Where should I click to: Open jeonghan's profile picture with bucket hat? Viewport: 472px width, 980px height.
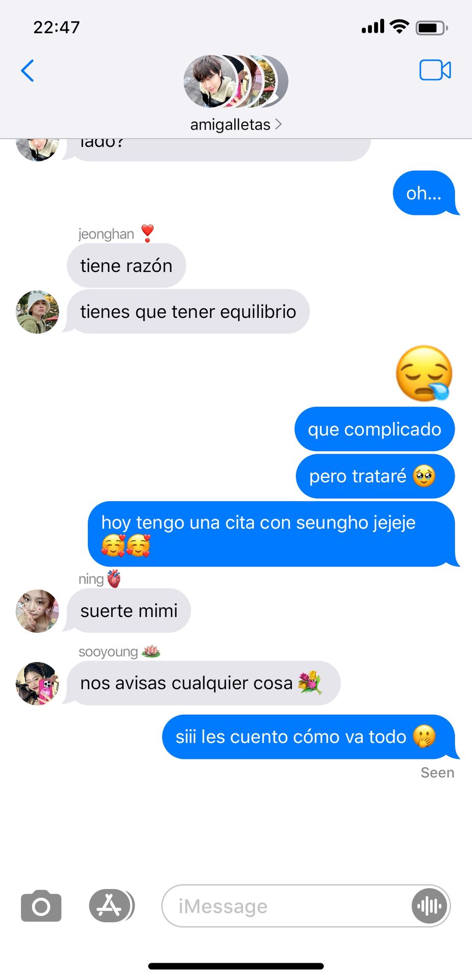point(37,312)
